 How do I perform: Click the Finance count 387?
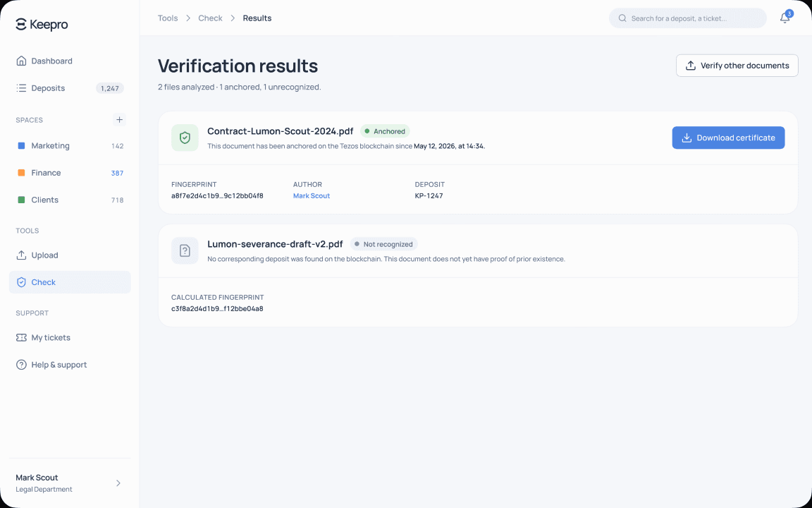[117, 173]
